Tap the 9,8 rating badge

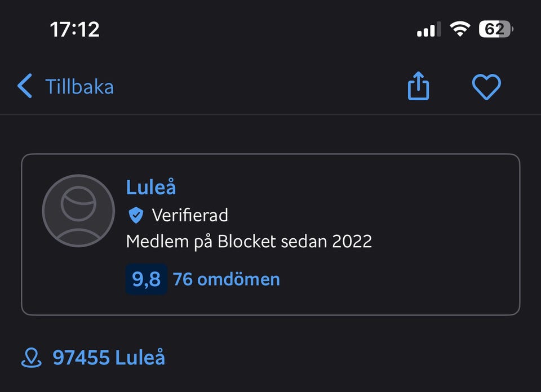tap(146, 279)
